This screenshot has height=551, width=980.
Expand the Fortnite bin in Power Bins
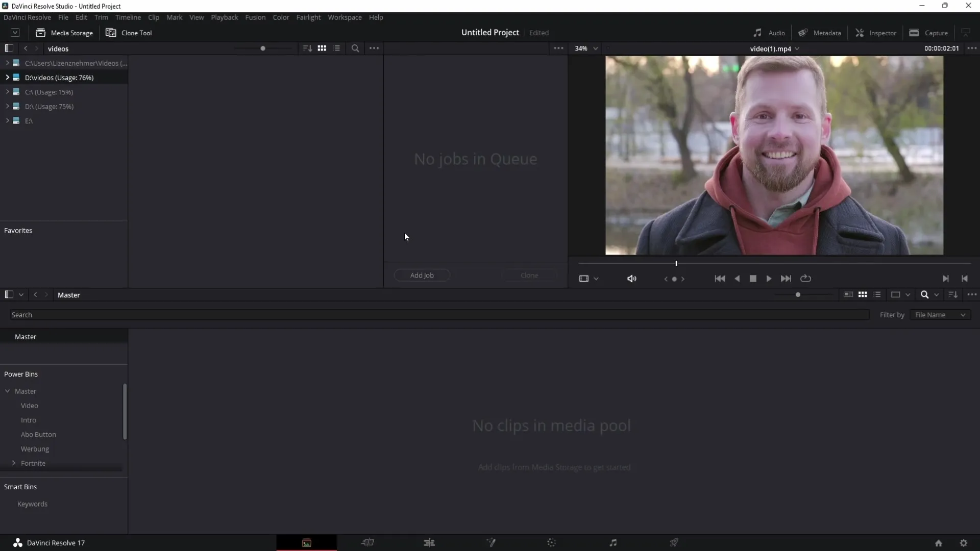coord(13,463)
